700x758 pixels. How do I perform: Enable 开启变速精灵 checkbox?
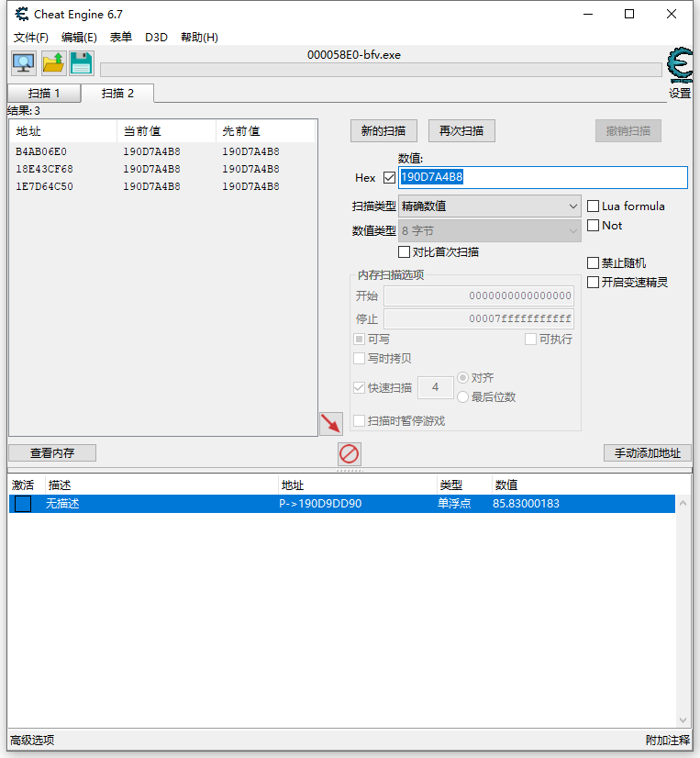point(594,283)
